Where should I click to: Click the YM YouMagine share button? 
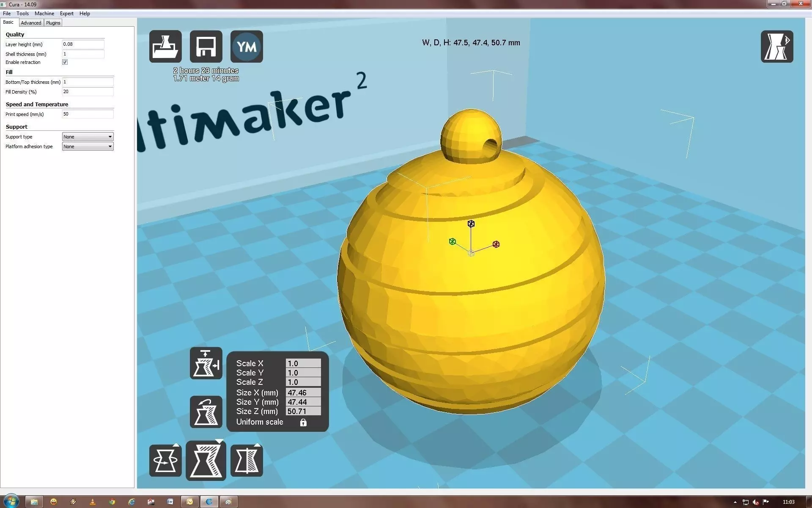click(247, 47)
